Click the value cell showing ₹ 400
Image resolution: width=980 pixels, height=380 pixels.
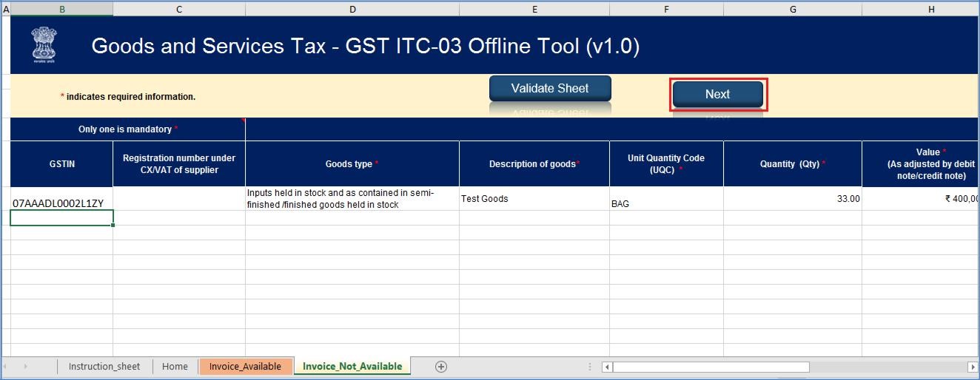921,199
